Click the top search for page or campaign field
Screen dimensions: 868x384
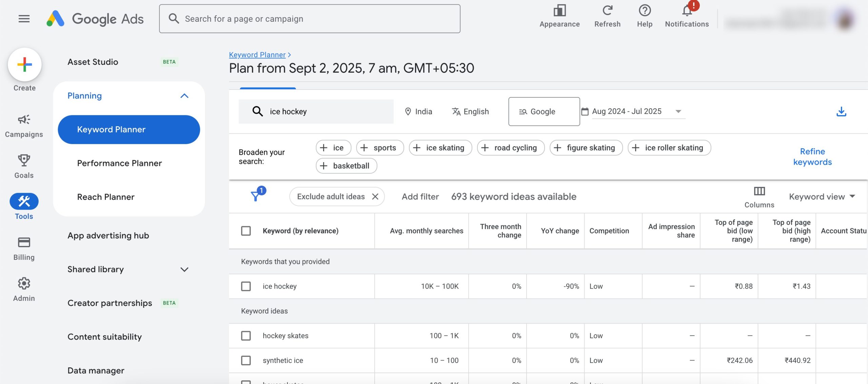(310, 19)
